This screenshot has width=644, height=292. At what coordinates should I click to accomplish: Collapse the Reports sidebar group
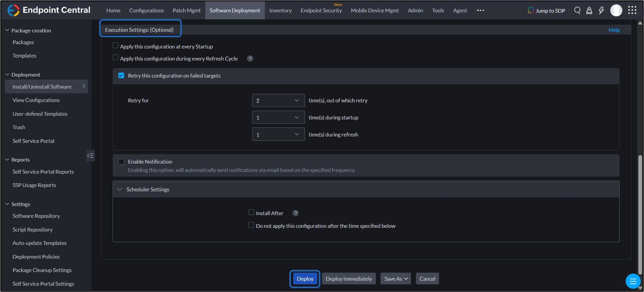click(7, 159)
